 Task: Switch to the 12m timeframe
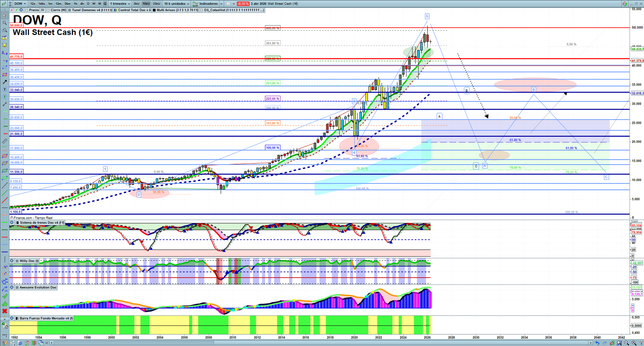tap(58, 4)
